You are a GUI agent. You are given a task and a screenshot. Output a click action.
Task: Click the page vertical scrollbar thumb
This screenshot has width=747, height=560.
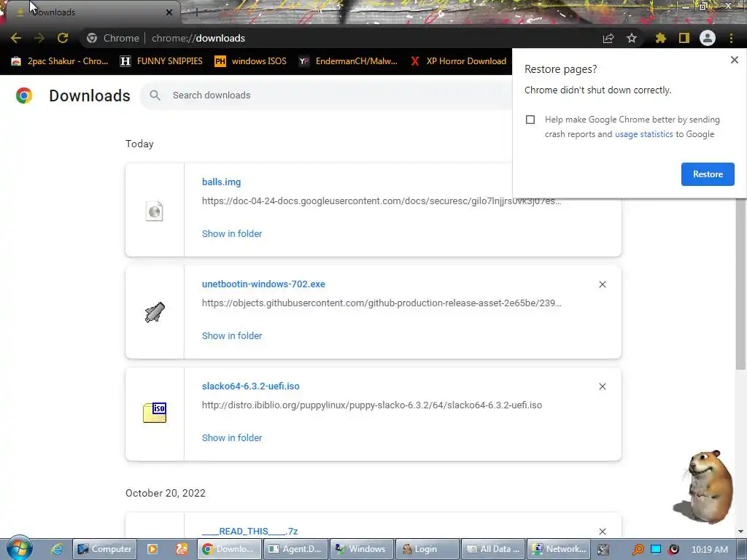pyautogui.click(x=740, y=284)
